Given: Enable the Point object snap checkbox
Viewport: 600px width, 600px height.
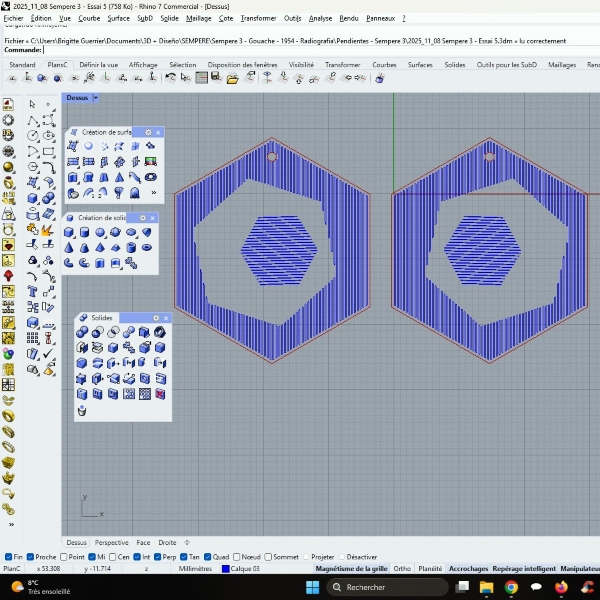Looking at the screenshot, I should click(x=64, y=557).
